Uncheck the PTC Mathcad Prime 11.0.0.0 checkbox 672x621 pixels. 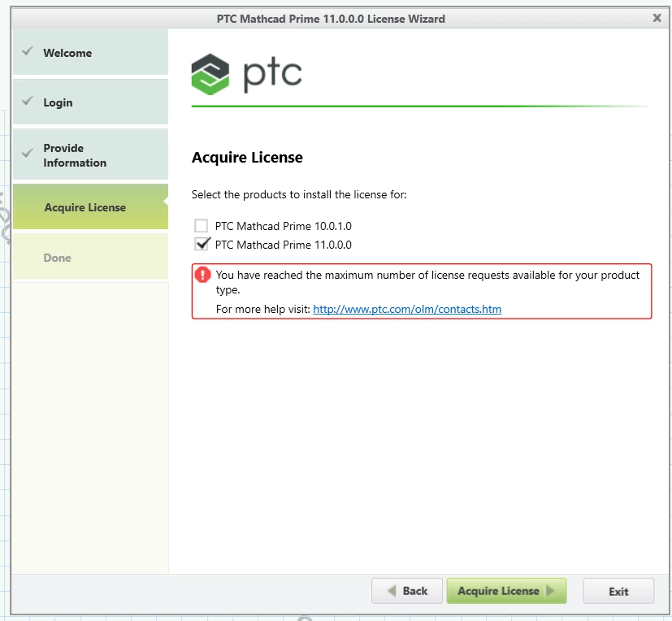click(x=201, y=245)
